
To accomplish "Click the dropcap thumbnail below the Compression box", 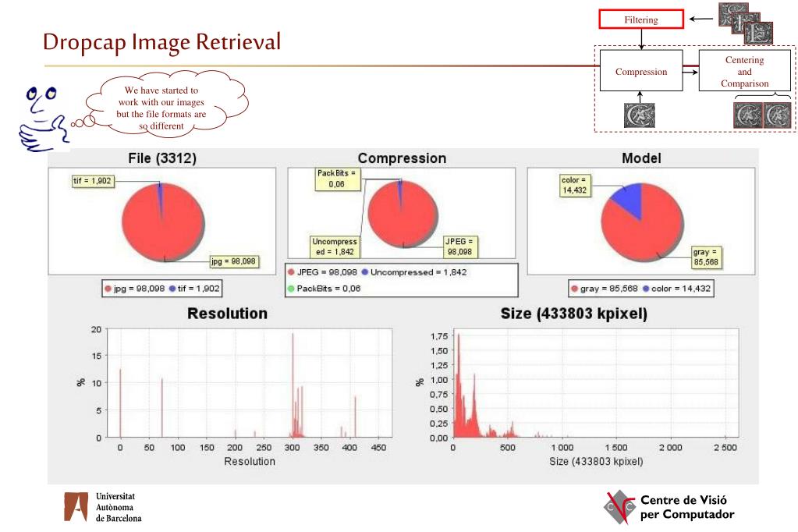I will (x=639, y=115).
